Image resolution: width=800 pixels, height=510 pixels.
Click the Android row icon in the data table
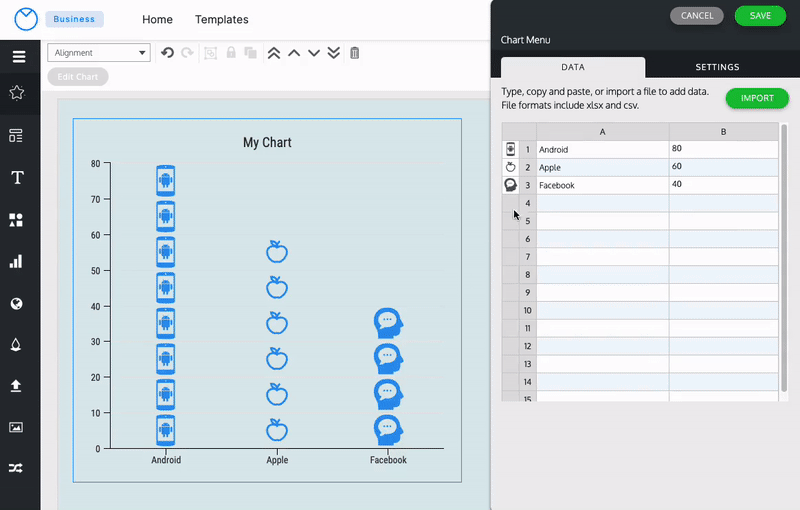point(510,149)
